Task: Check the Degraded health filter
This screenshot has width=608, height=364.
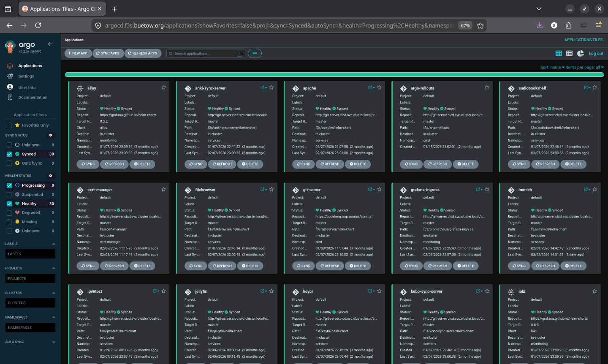Action: [x=9, y=212]
